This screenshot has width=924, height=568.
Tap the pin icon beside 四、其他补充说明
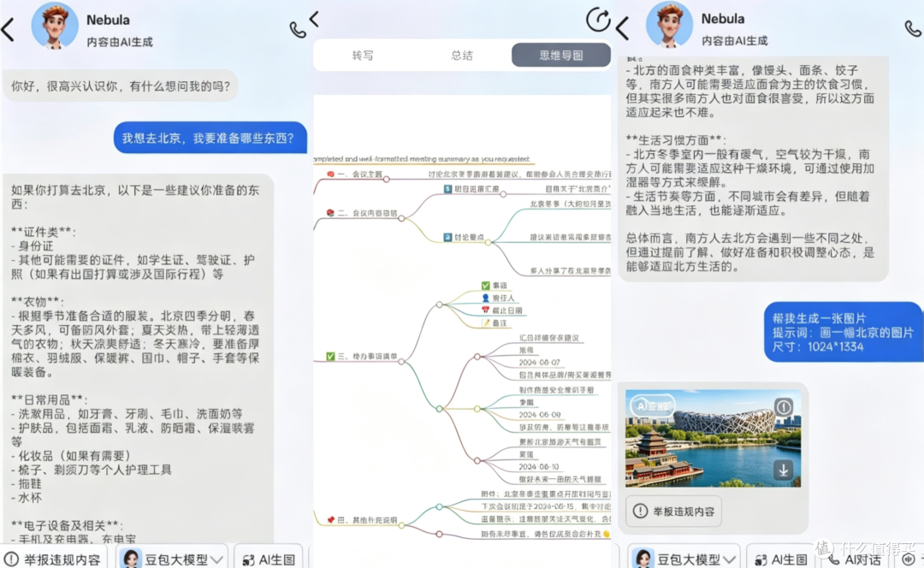pos(330,520)
